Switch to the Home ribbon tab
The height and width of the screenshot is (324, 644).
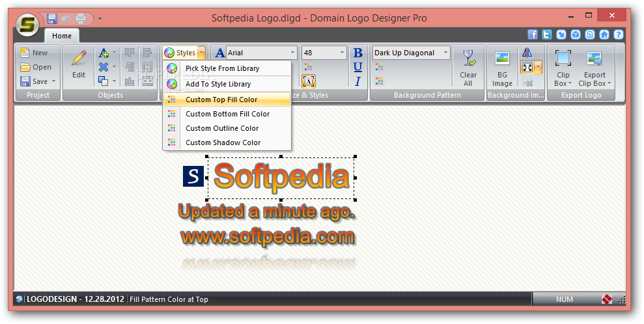coord(62,36)
